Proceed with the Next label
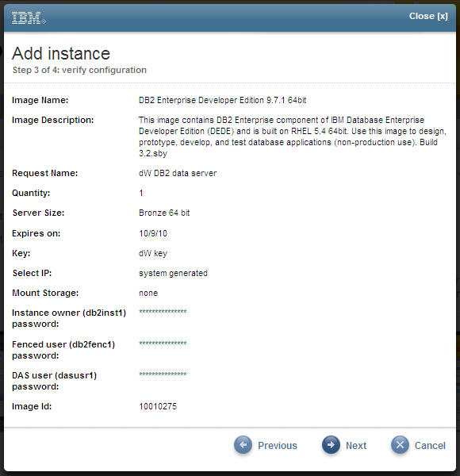460x476 pixels. point(356,446)
